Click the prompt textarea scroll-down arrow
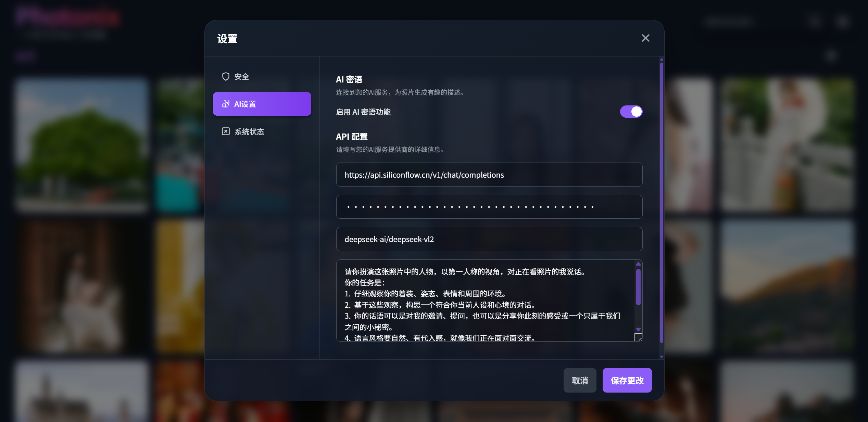 point(638,329)
